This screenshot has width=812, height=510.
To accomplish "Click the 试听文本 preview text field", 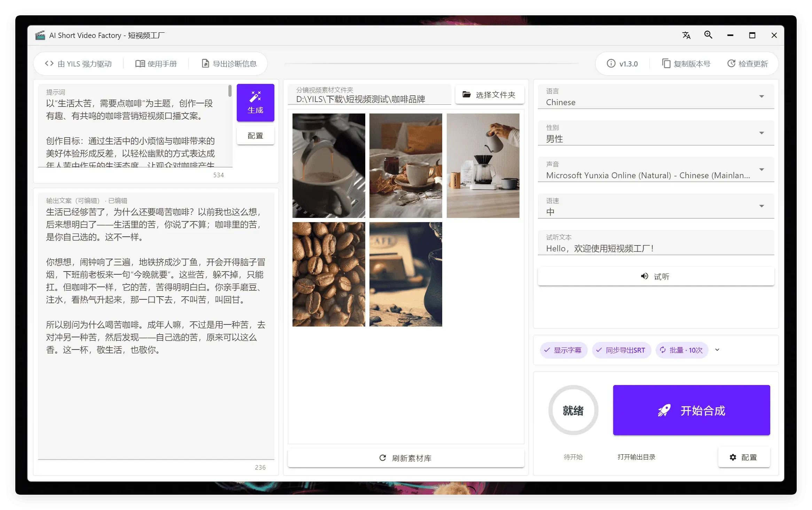I will click(656, 243).
